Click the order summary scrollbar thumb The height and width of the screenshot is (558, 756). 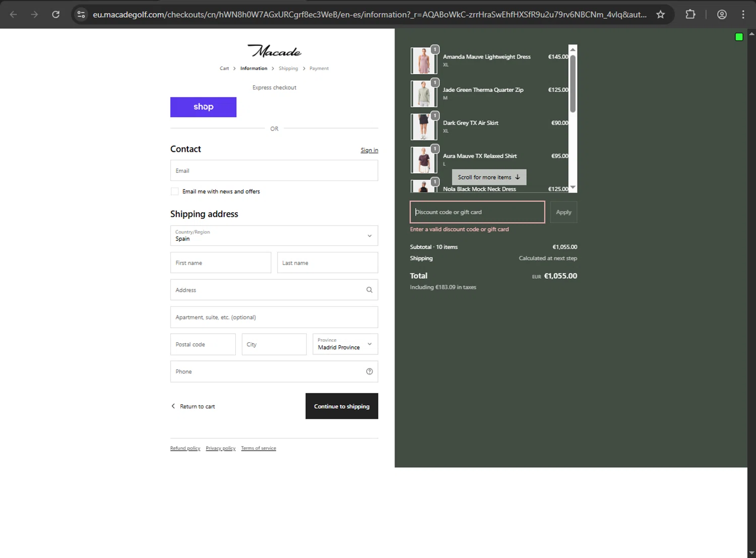coord(573,83)
